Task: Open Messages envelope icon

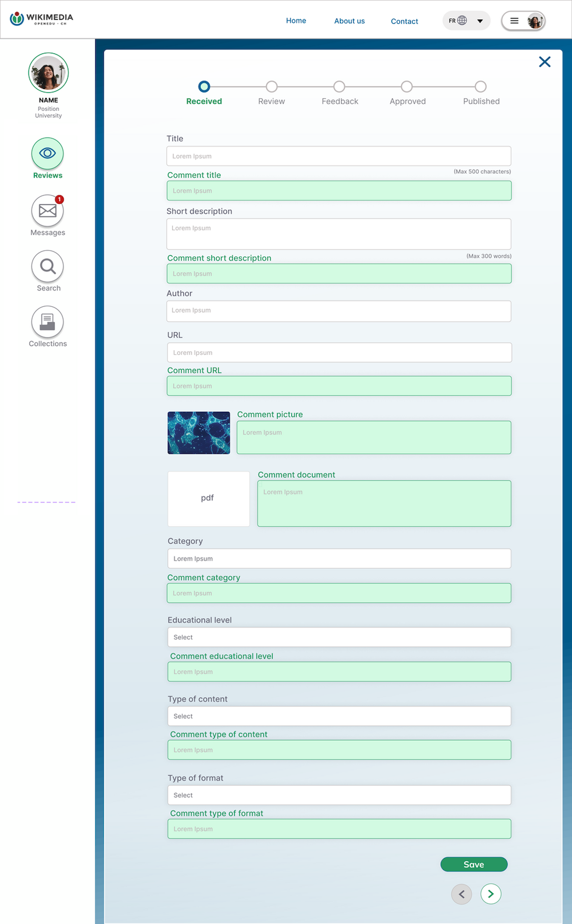Action: 48,211
